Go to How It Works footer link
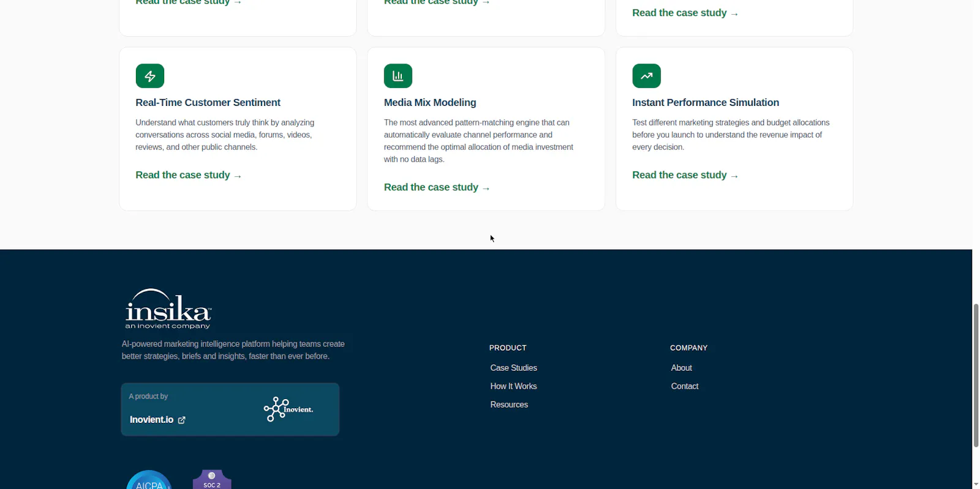Viewport: 980px width, 489px height. point(513,386)
